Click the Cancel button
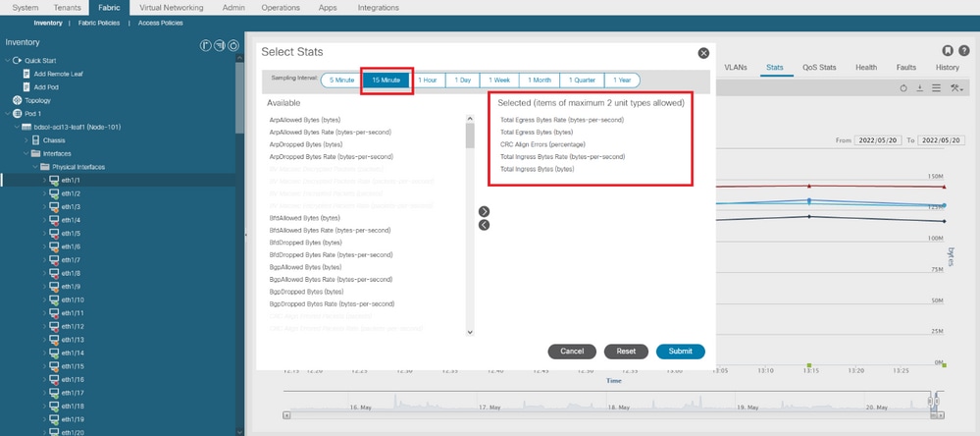 coord(572,352)
